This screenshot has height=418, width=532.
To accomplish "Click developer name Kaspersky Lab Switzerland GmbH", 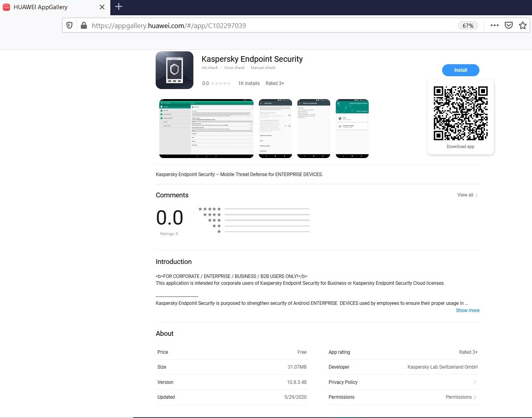I will [x=443, y=367].
